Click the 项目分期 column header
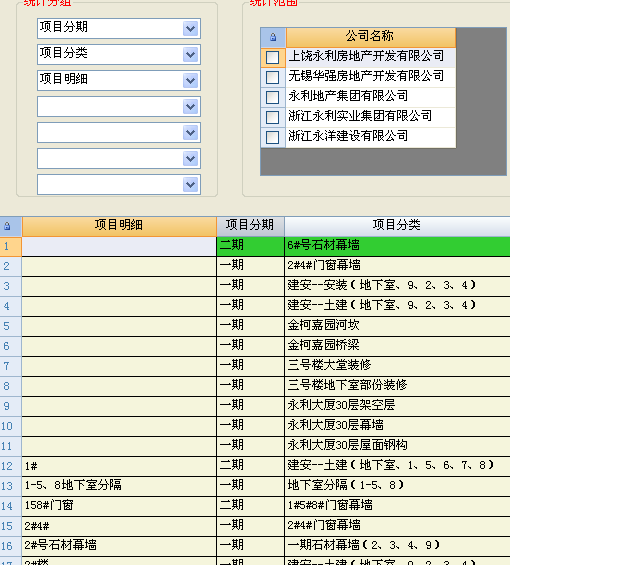This screenshot has width=640, height=565. (250, 226)
